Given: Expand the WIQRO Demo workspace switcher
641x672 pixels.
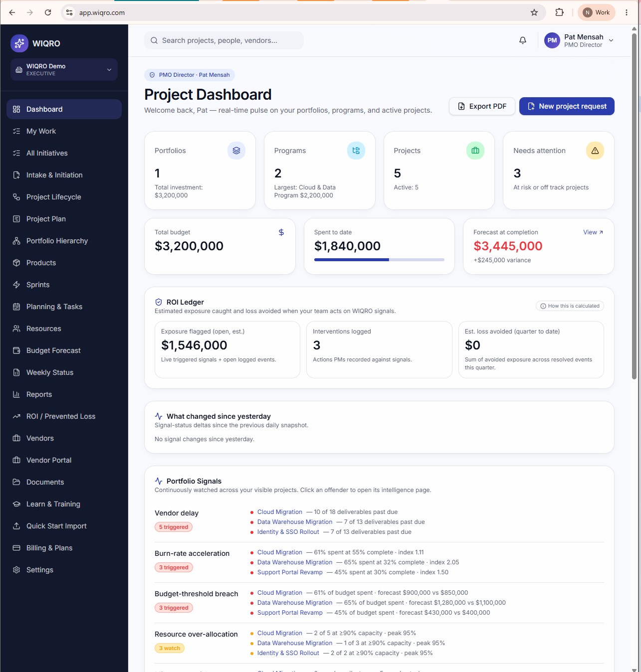Looking at the screenshot, I should 64,70.
